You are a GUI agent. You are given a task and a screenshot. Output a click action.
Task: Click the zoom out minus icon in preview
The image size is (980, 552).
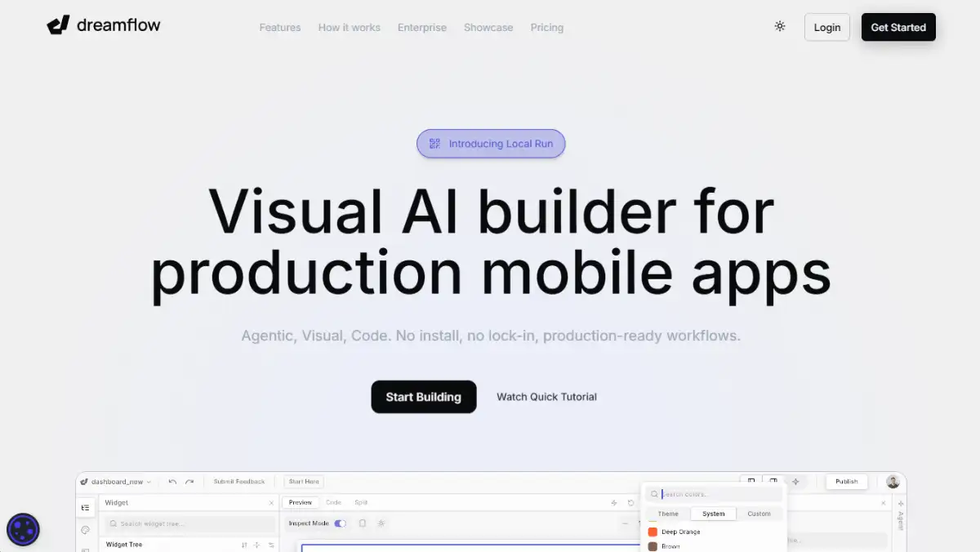626,523
